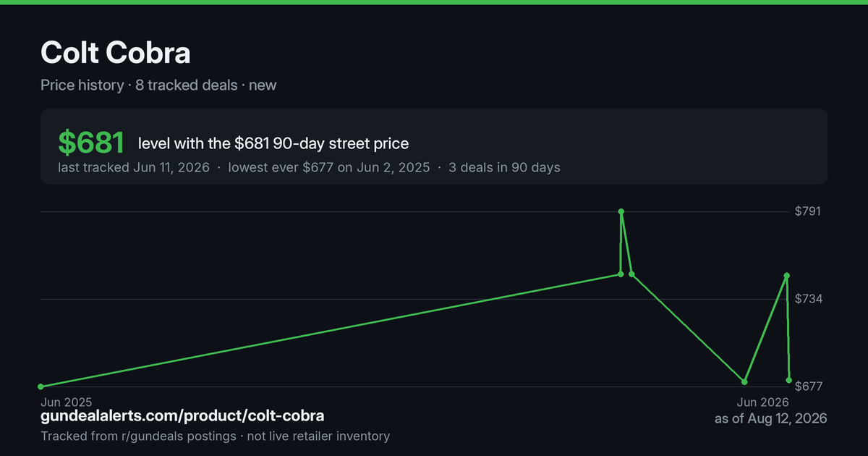Image resolution: width=868 pixels, height=456 pixels.
Task: Click the $734 y-axis label
Action: pos(809,299)
